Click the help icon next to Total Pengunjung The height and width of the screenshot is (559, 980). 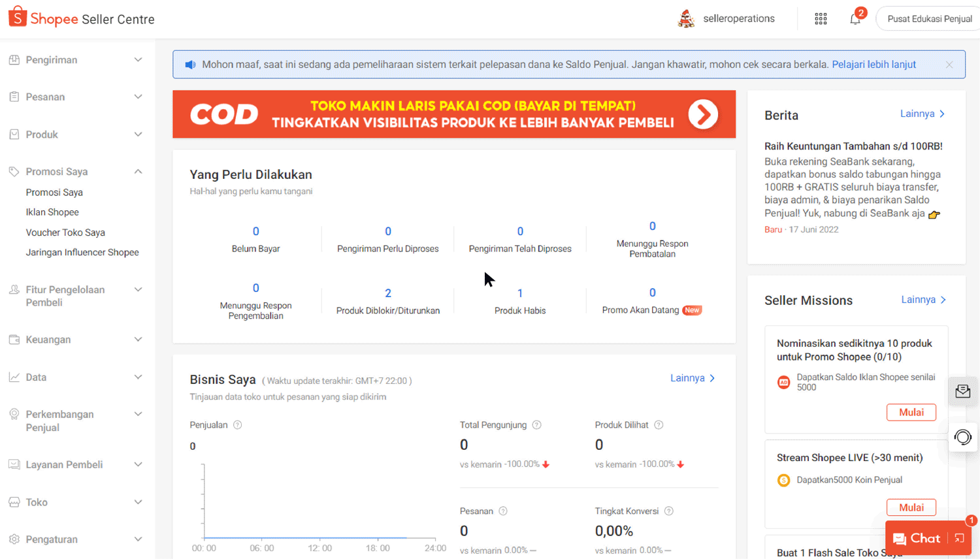536,425
